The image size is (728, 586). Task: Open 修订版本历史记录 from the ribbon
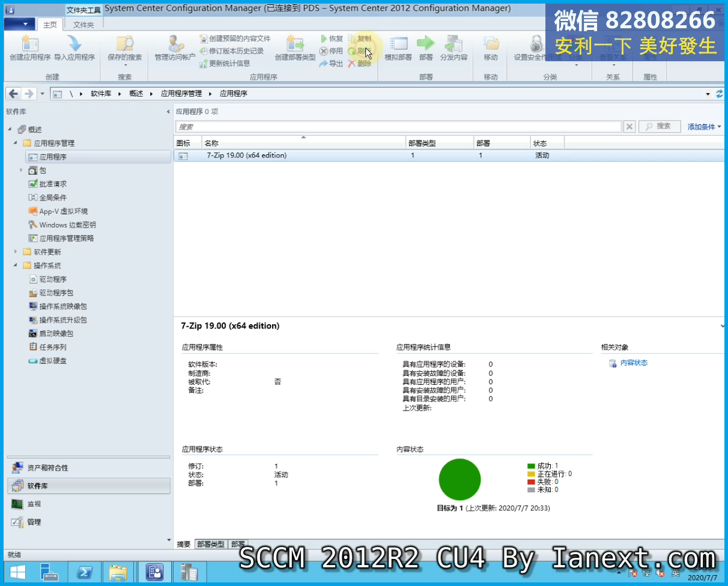(x=232, y=51)
